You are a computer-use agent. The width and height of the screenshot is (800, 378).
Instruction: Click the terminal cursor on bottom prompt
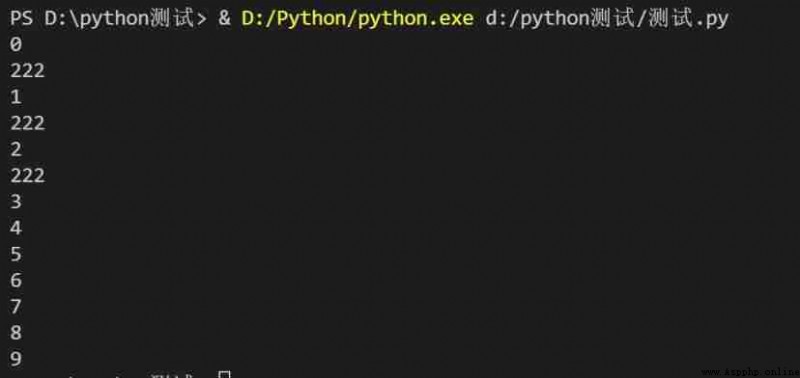coord(224,375)
